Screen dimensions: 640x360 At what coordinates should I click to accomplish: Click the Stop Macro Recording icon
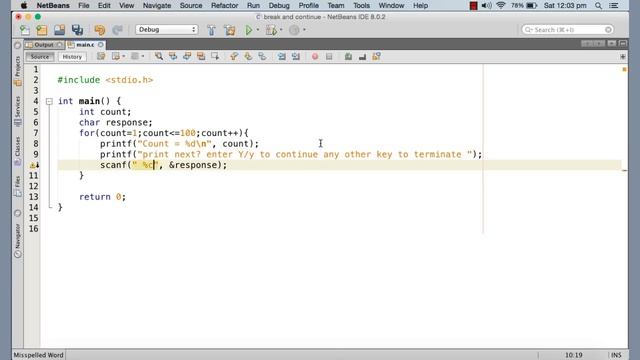pyautogui.click(x=329, y=56)
